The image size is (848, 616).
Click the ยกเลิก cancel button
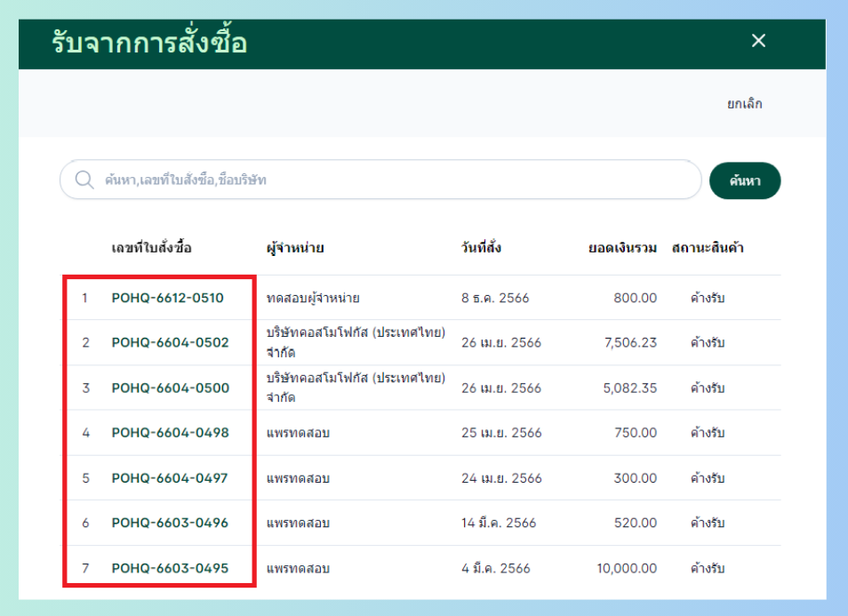(744, 103)
